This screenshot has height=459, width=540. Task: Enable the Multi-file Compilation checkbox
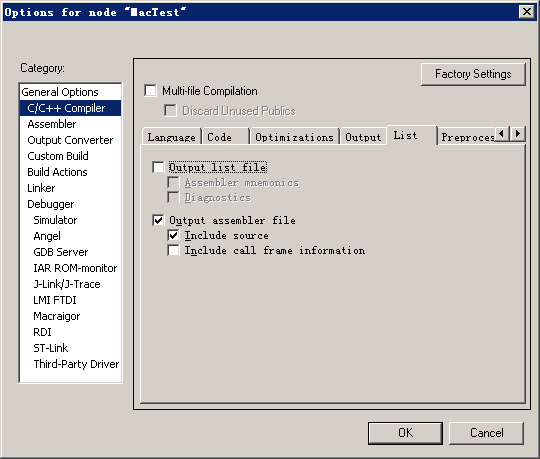tap(150, 91)
